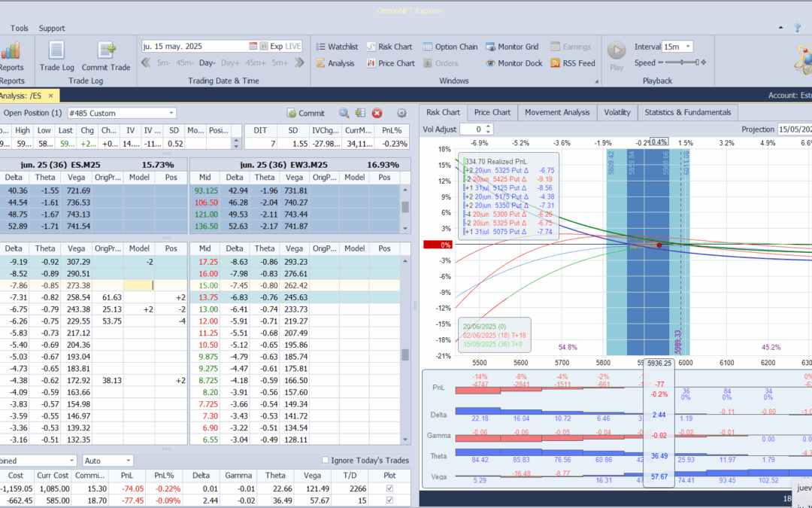
Task: Switch to the Movement Analysis tab
Action: point(556,112)
